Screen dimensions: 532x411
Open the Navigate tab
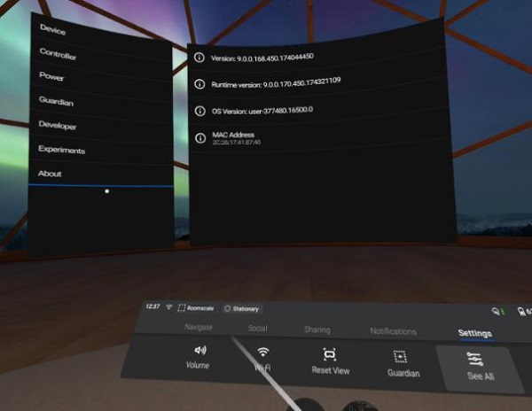[x=198, y=328]
